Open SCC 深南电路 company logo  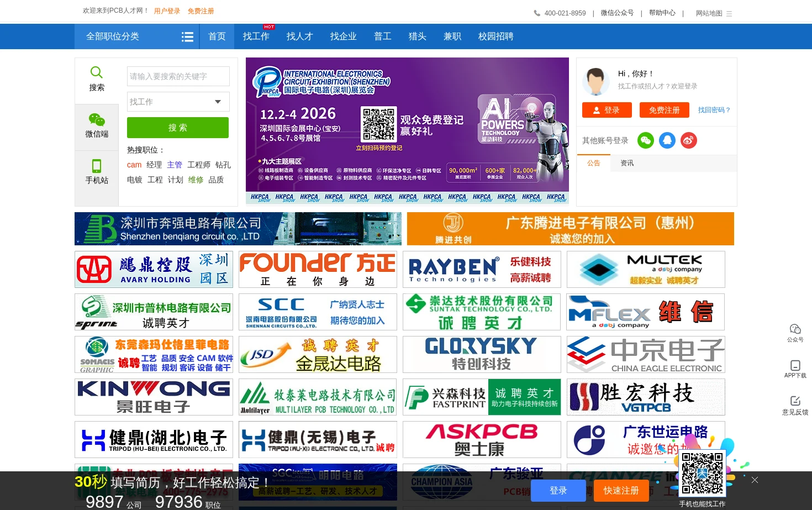pyautogui.click(x=318, y=312)
